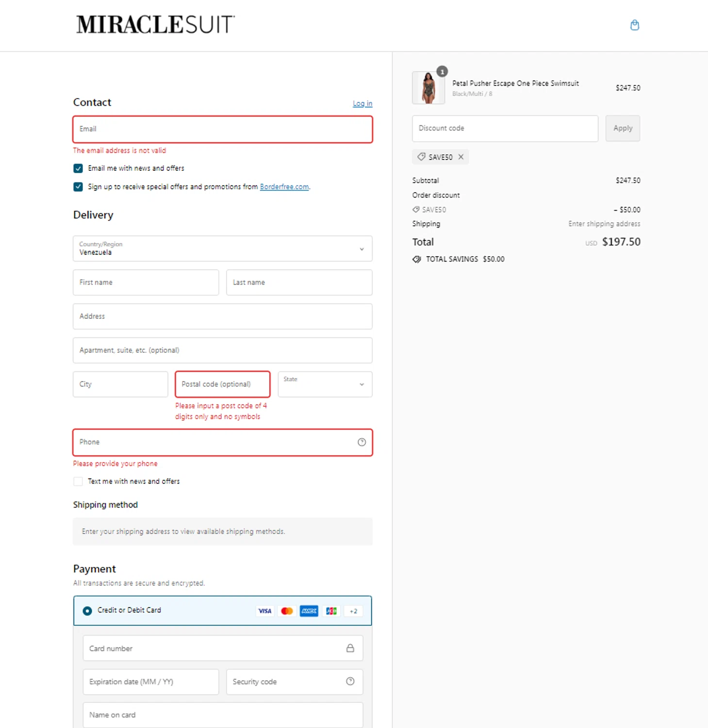Screen dimensions: 708x728
Task: Click the Postal code field
Action: point(223,384)
